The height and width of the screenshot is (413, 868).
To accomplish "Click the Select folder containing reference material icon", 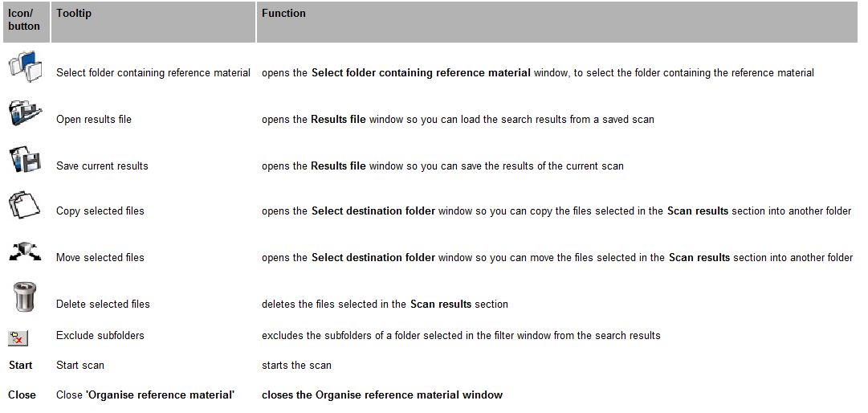I will click(x=26, y=67).
